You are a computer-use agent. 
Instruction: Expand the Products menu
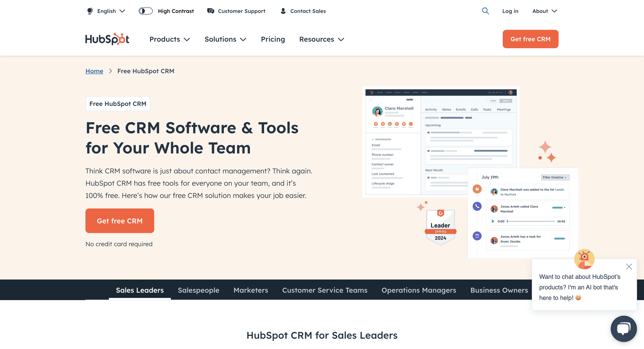(x=170, y=39)
